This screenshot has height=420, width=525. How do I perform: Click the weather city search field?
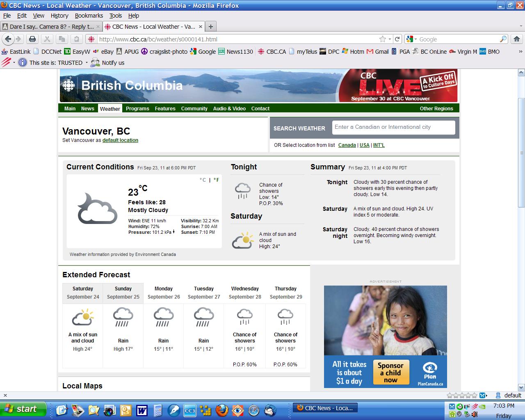coord(394,127)
